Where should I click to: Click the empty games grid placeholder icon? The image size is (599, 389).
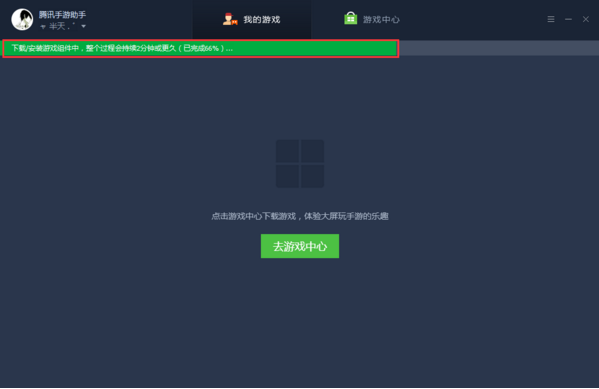pyautogui.click(x=300, y=164)
